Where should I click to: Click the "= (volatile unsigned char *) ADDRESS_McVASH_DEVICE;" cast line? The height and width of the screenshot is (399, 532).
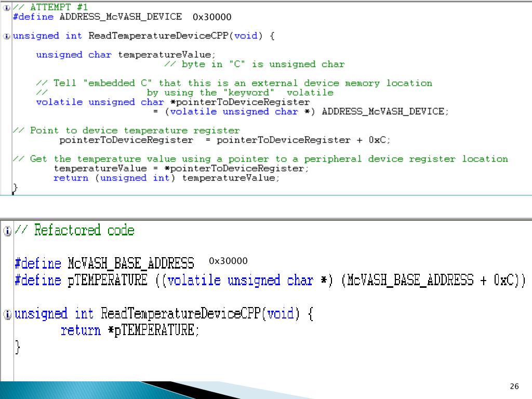(x=301, y=112)
